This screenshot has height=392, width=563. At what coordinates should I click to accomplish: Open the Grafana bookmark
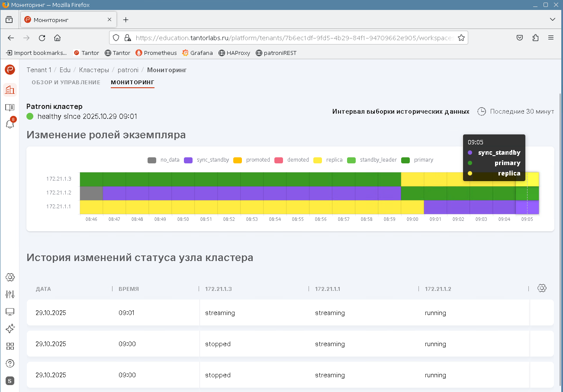point(197,53)
